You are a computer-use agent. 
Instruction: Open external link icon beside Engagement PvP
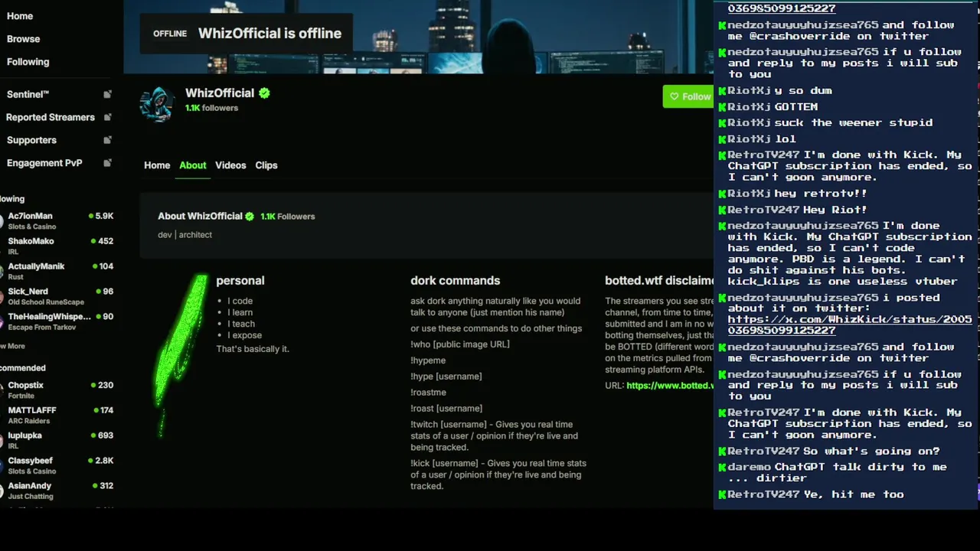(x=107, y=163)
